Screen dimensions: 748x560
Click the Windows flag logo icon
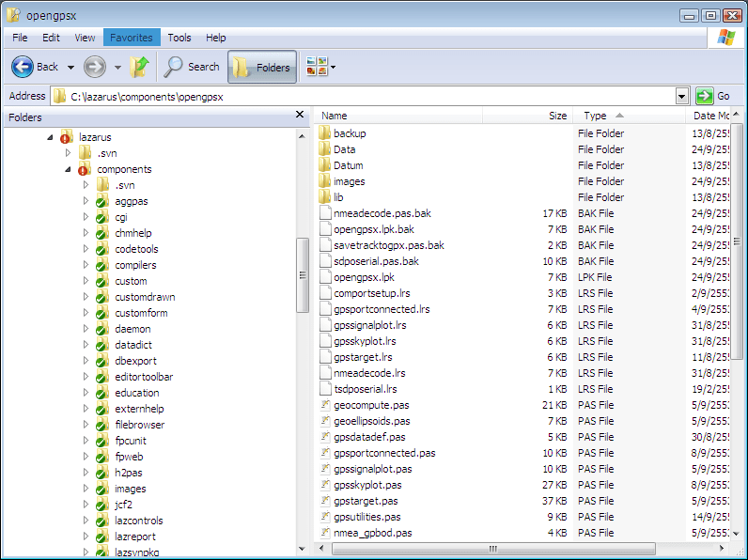pyautogui.click(x=725, y=38)
